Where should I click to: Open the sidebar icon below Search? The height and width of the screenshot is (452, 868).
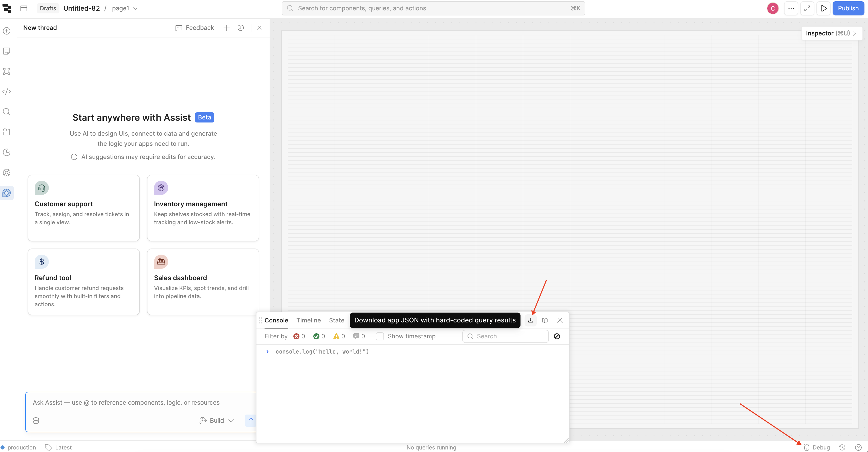click(7, 132)
